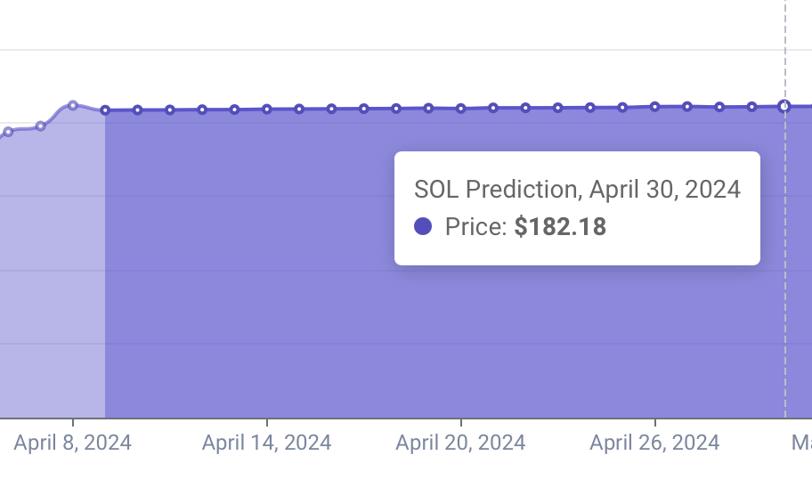Click the April 29 data point
This screenshot has width=812, height=504.
click(x=752, y=107)
